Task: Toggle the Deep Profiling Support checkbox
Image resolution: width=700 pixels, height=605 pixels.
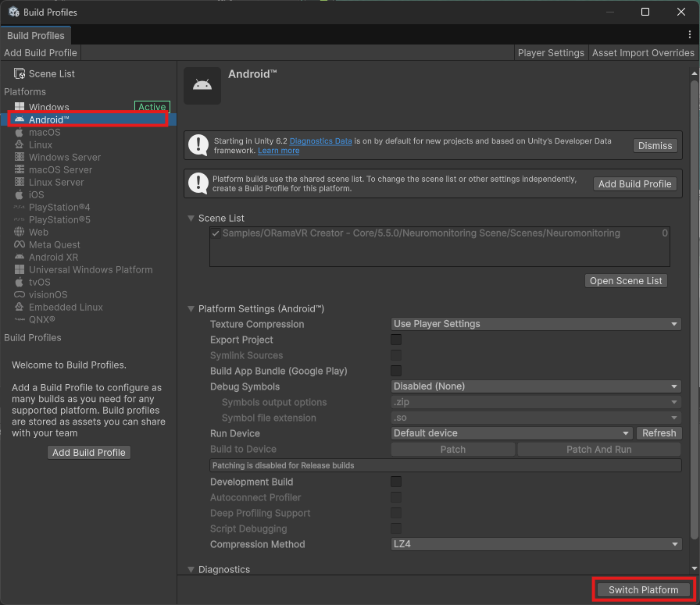Action: pyautogui.click(x=396, y=513)
